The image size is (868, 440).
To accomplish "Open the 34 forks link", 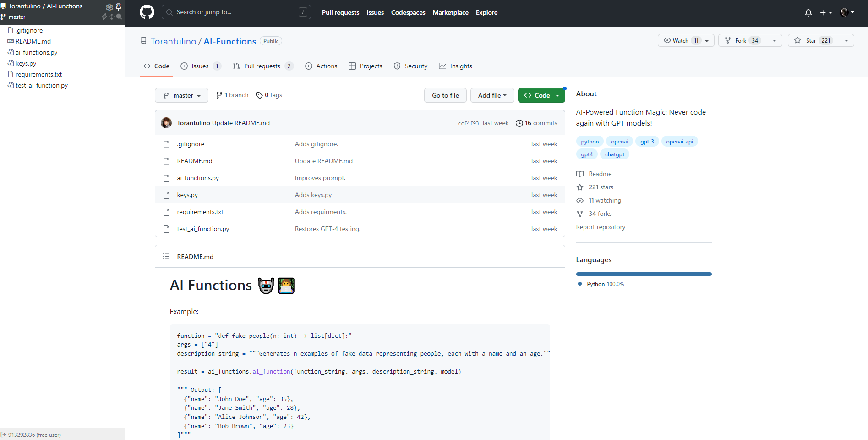I will pyautogui.click(x=594, y=214).
